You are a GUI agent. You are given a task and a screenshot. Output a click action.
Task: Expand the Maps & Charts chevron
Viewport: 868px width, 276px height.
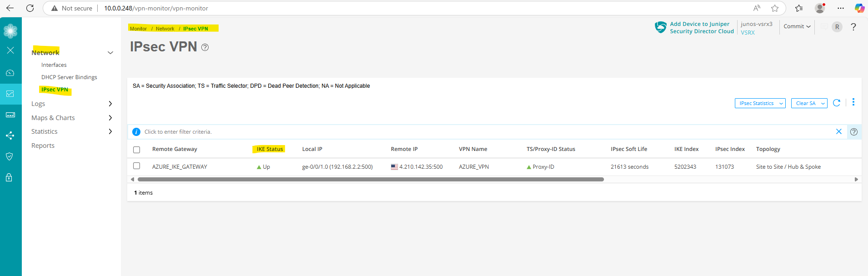click(x=110, y=118)
